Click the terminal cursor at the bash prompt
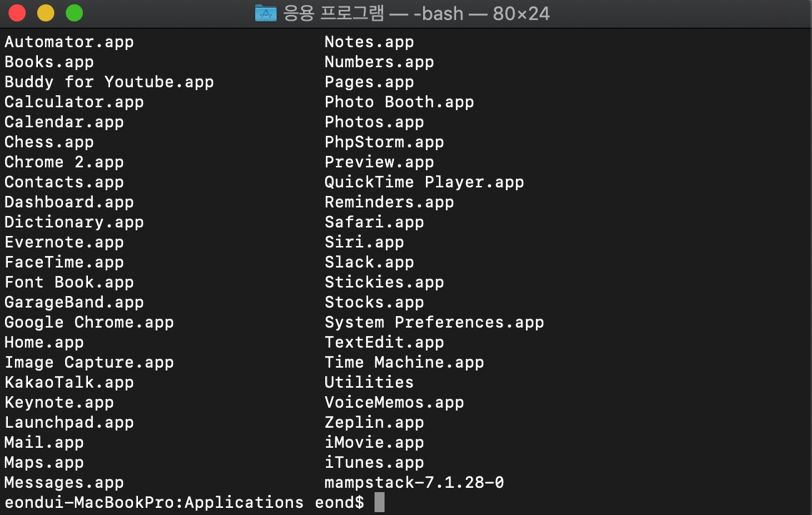The height and width of the screenshot is (515, 812). pos(379,501)
